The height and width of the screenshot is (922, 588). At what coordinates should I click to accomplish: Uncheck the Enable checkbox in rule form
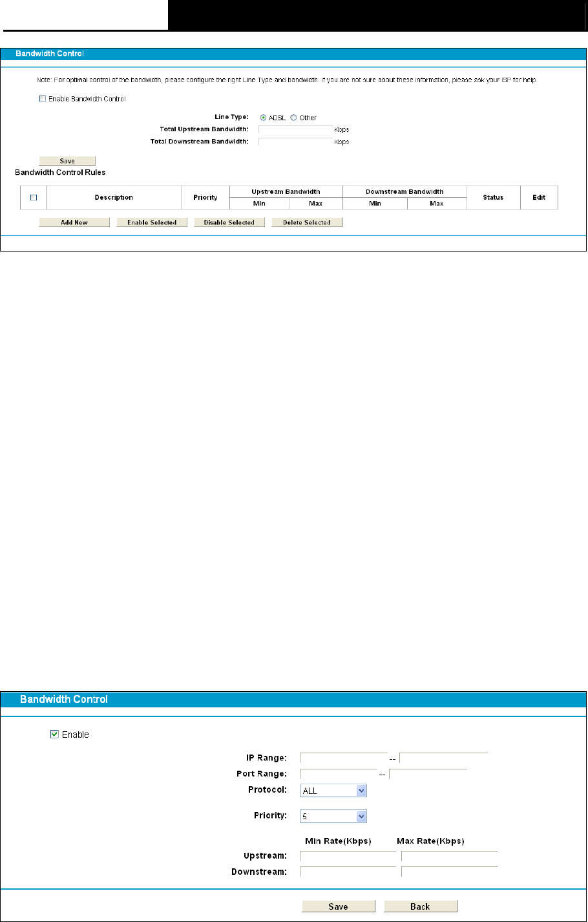pos(54,734)
